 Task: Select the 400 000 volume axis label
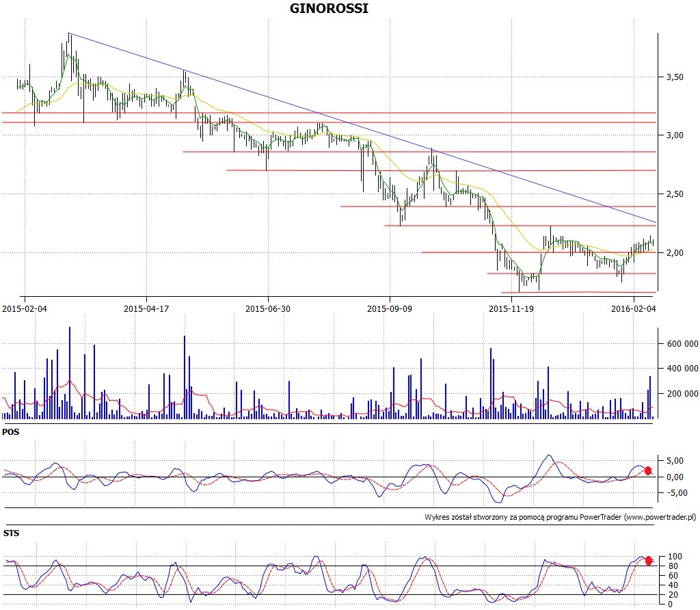coord(683,369)
